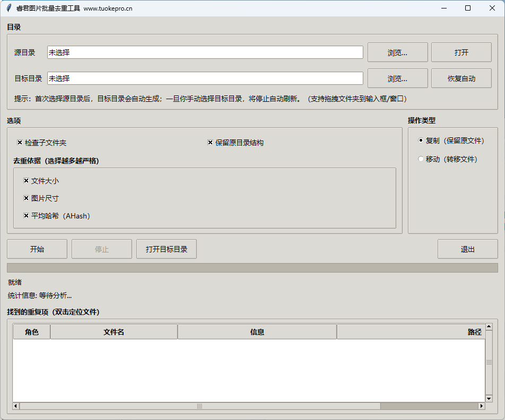This screenshot has height=420, width=505.
Task: Click the 就绪 status label
Action: coord(14,282)
